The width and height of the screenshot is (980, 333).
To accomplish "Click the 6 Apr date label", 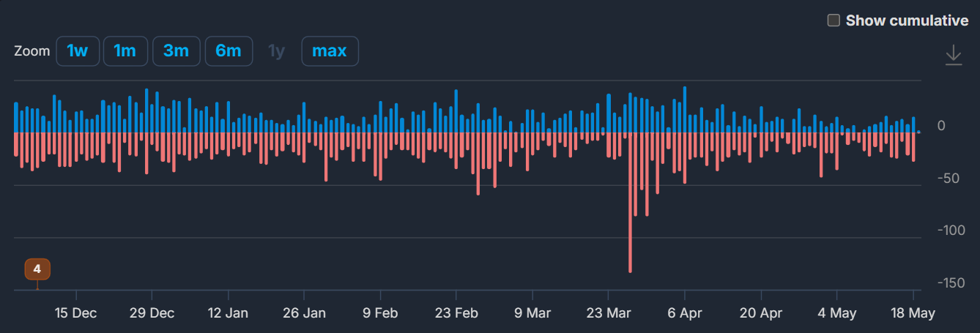I will 685,313.
